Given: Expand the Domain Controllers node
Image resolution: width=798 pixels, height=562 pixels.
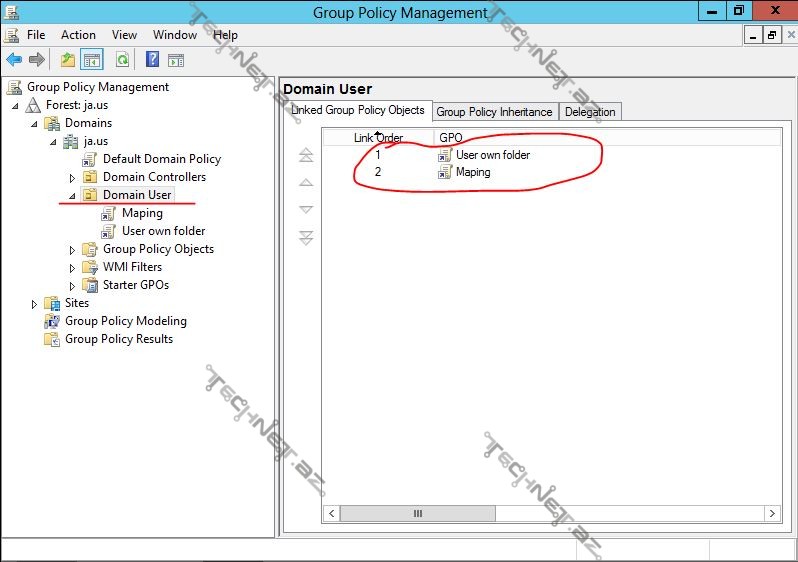Looking at the screenshot, I should [72, 177].
